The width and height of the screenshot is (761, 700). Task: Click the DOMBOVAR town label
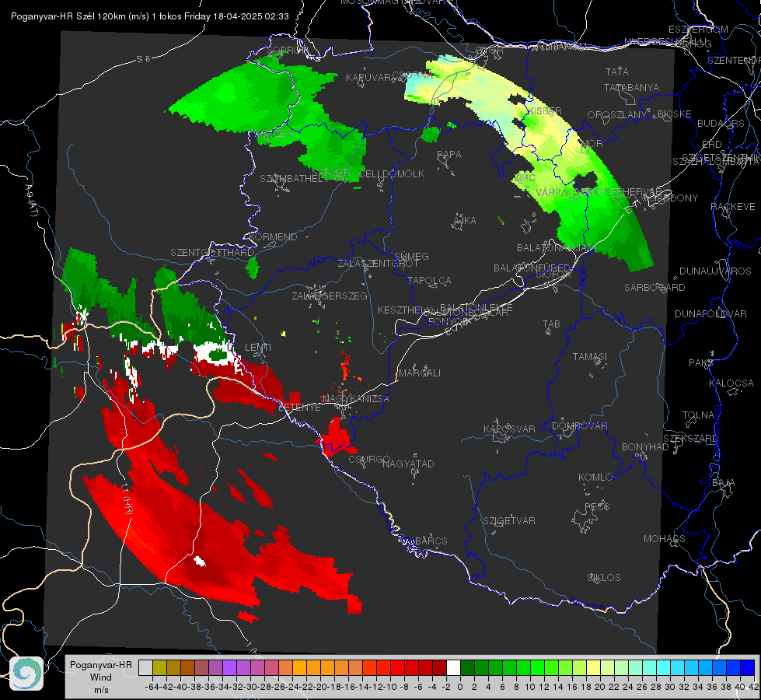coord(579,426)
